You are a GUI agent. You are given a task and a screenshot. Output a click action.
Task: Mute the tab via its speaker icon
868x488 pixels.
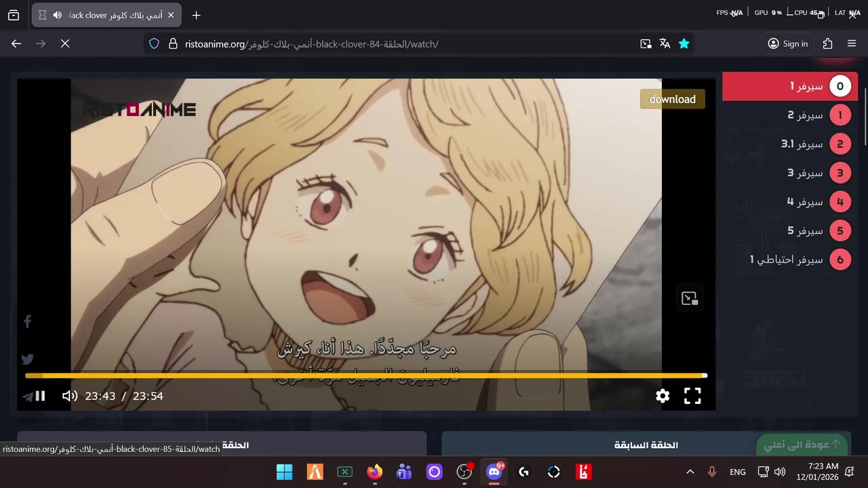57,15
